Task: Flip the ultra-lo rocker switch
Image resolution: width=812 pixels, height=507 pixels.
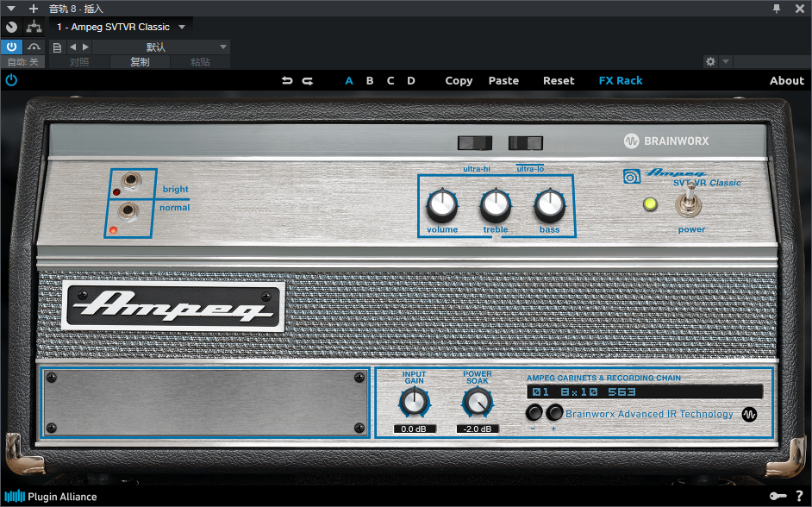Action: click(526, 143)
